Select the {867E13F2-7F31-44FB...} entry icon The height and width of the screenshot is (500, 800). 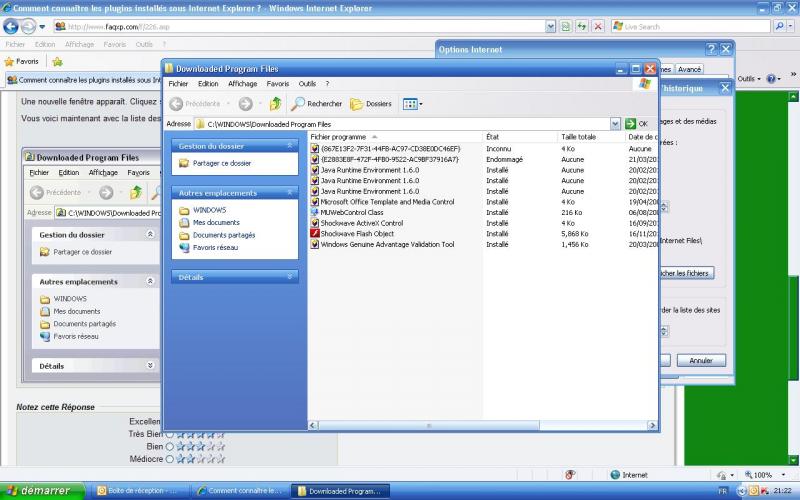315,148
